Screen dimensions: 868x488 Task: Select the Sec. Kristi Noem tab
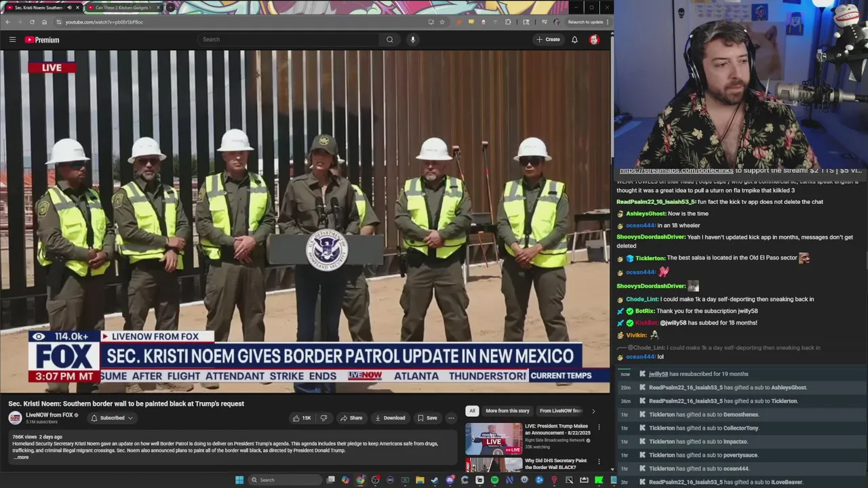(x=42, y=7)
